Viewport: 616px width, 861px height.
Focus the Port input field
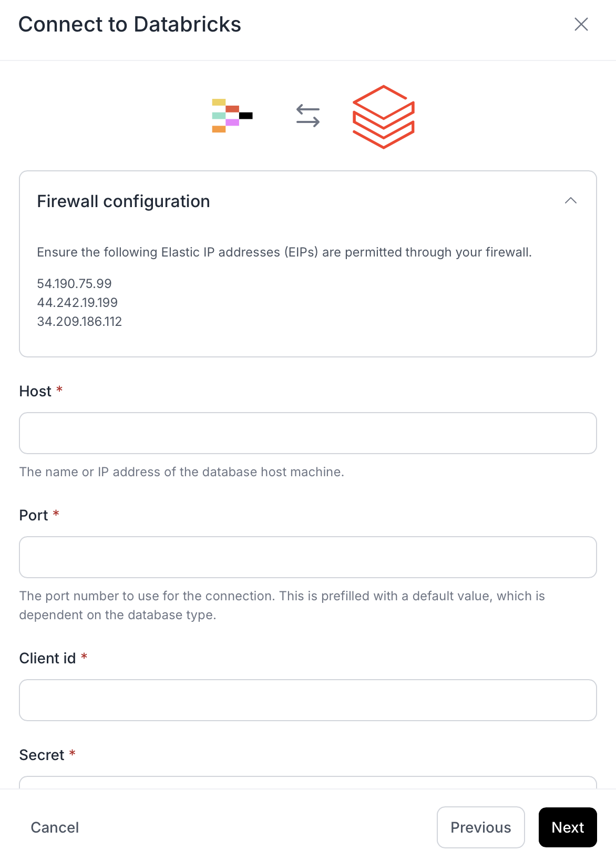(308, 557)
